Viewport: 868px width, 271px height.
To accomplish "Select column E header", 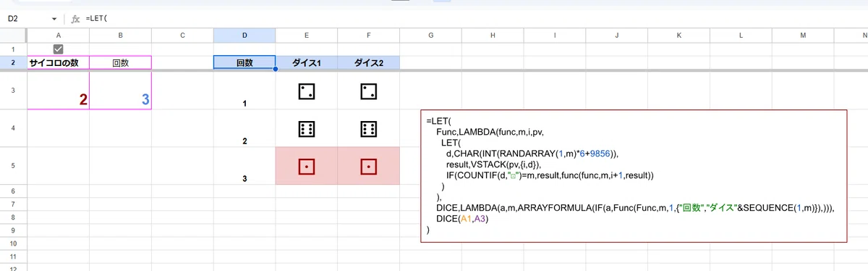I will [x=307, y=36].
